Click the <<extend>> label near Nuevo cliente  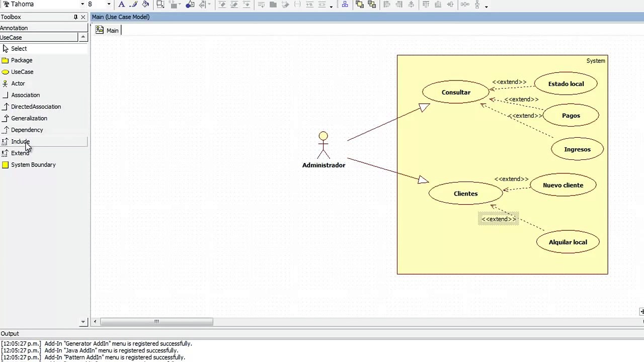tap(511, 179)
